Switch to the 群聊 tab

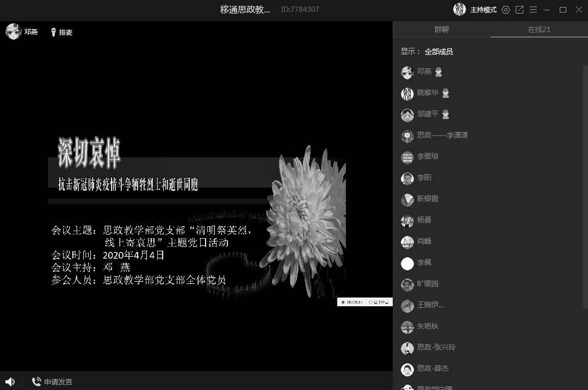441,29
